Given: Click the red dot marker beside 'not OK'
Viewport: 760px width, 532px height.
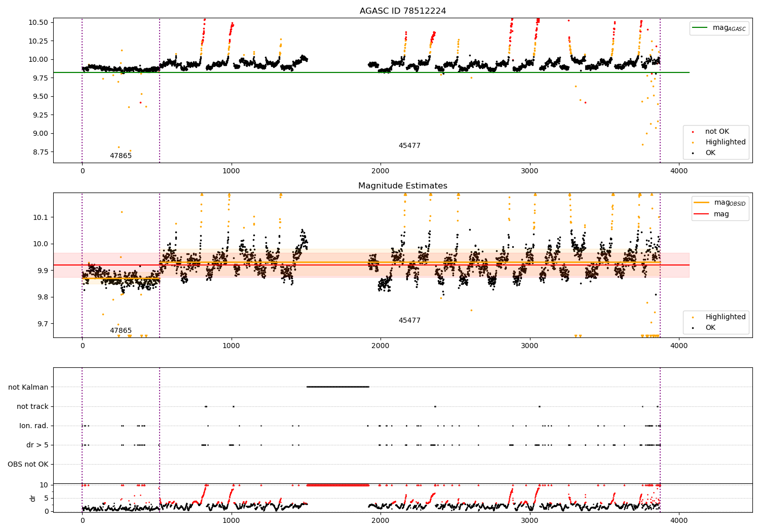Looking at the screenshot, I should pyautogui.click(x=694, y=132).
